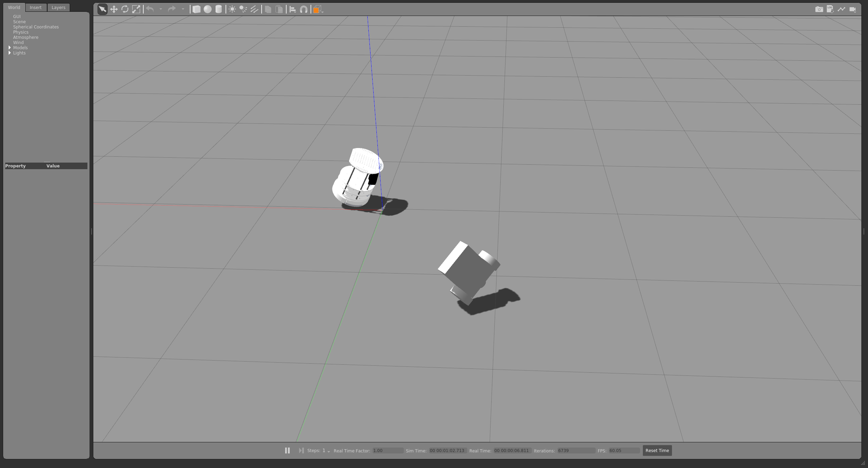Insert a box shape
This screenshot has width=868, height=468.
(x=196, y=9)
